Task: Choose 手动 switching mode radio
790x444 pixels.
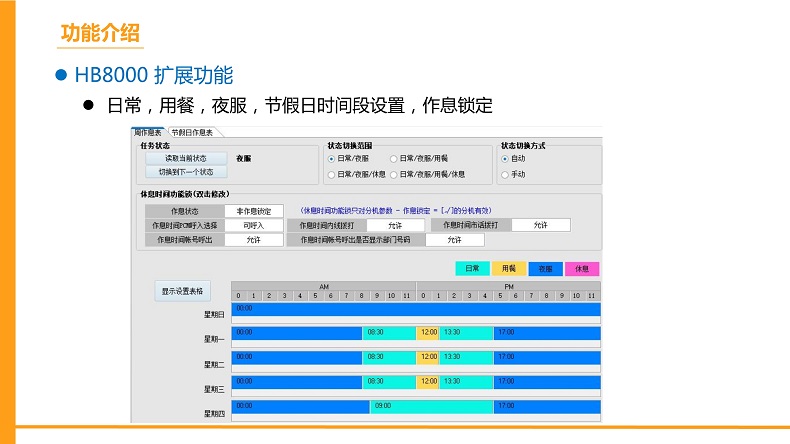Action: coord(513,174)
